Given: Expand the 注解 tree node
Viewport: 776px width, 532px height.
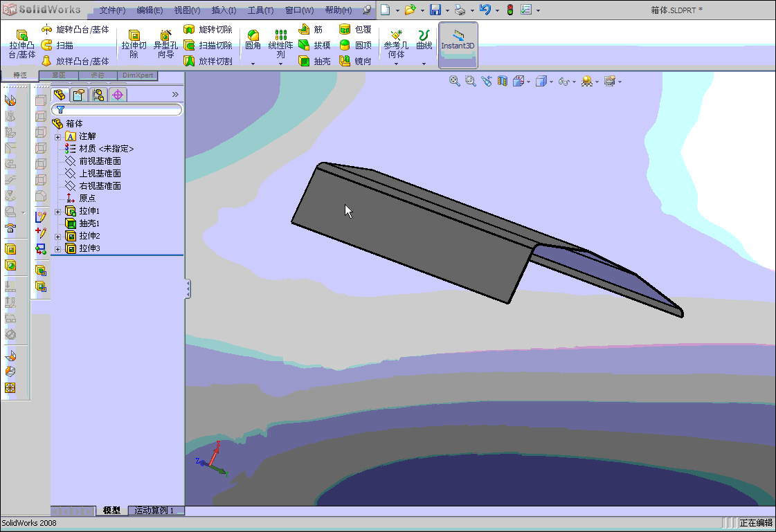Looking at the screenshot, I should tap(58, 137).
